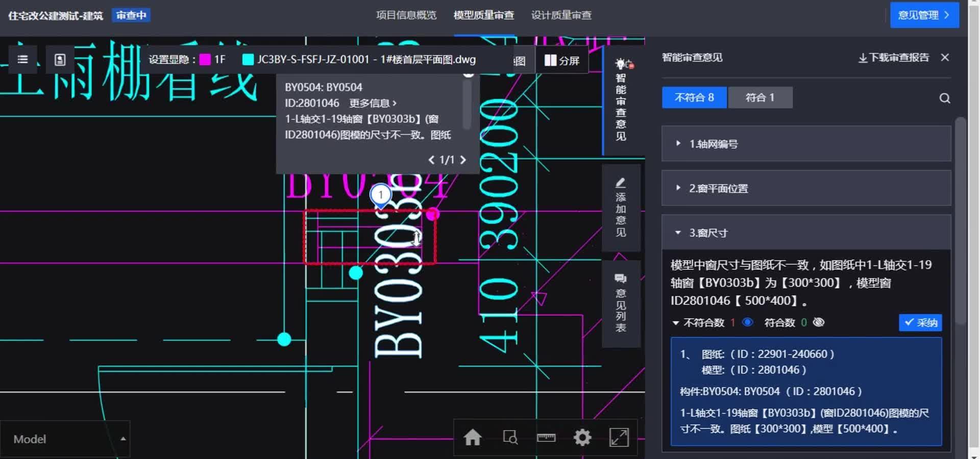Click the '智能审查意见' panel heading

692,58
